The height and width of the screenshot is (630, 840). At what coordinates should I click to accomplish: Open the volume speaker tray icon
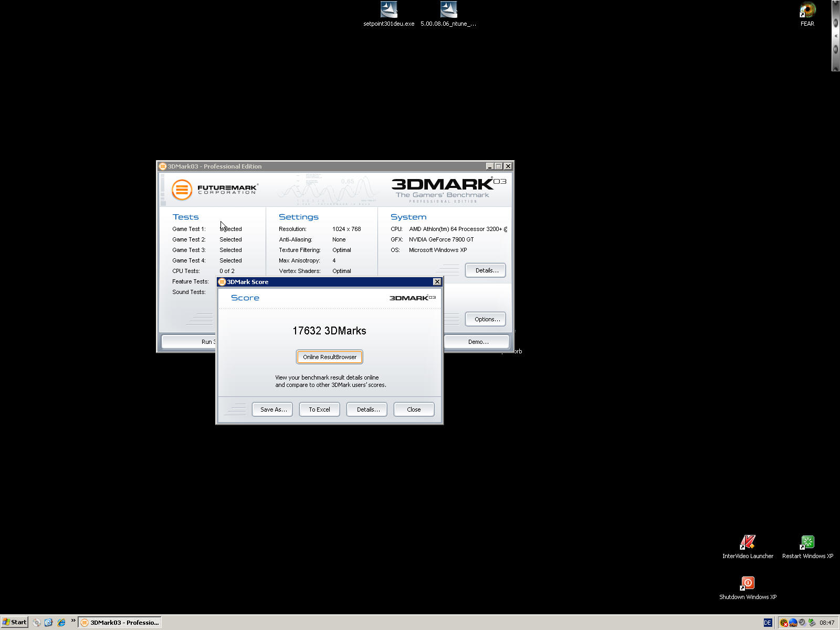[x=802, y=623]
